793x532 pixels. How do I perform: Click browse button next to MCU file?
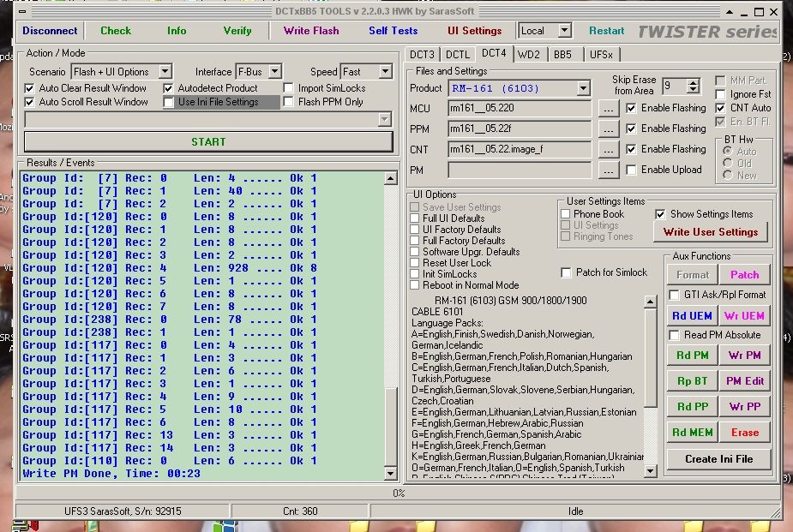pyautogui.click(x=608, y=109)
